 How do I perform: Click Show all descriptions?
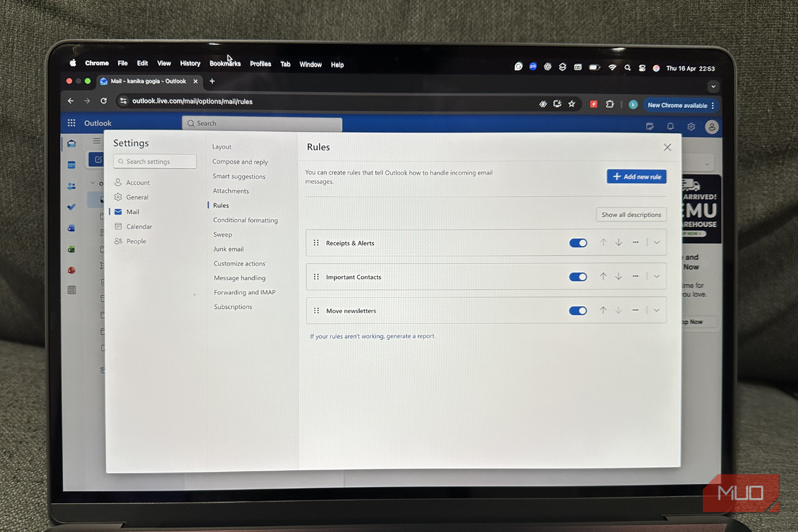coord(631,214)
